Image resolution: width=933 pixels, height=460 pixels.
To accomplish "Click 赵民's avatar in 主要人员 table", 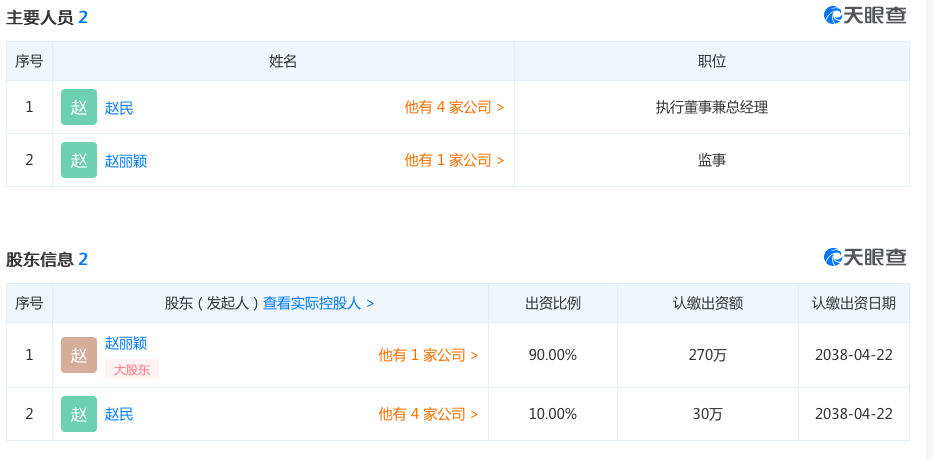I will pyautogui.click(x=79, y=107).
